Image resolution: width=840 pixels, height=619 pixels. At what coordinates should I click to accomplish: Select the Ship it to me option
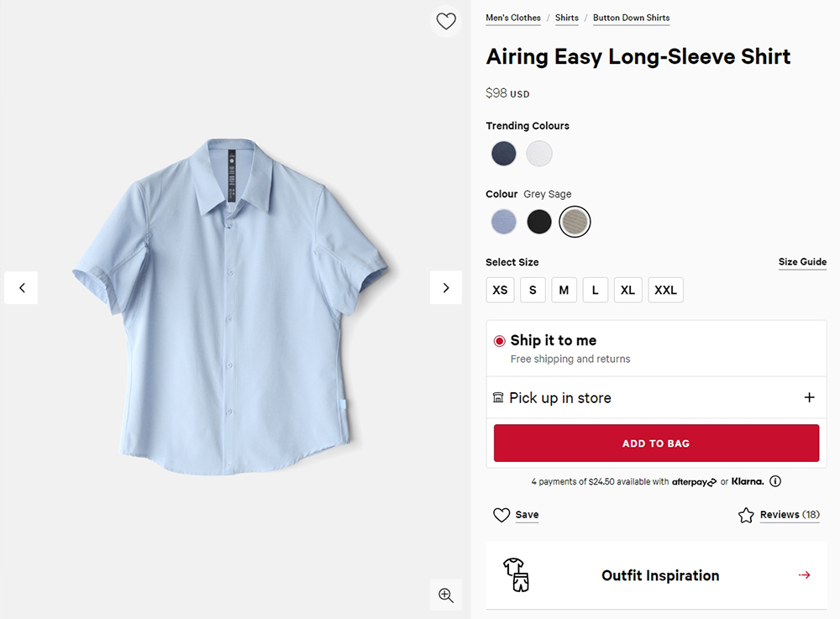pyautogui.click(x=500, y=341)
